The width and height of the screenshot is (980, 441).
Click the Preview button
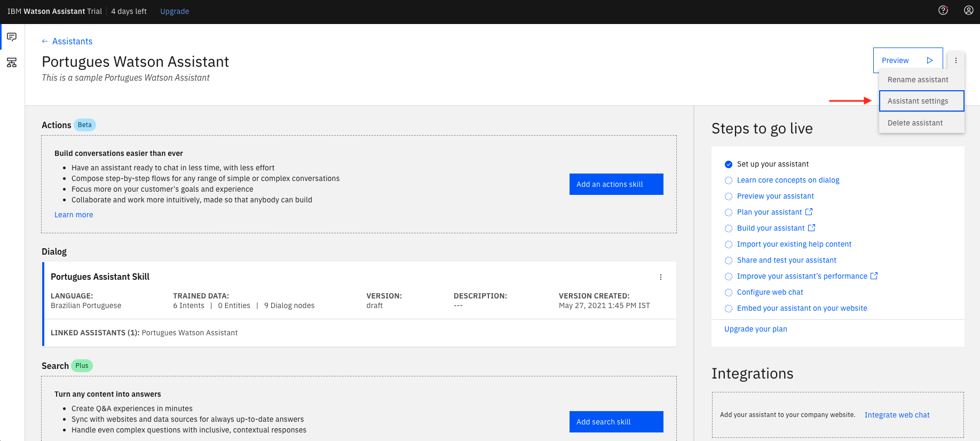[908, 60]
